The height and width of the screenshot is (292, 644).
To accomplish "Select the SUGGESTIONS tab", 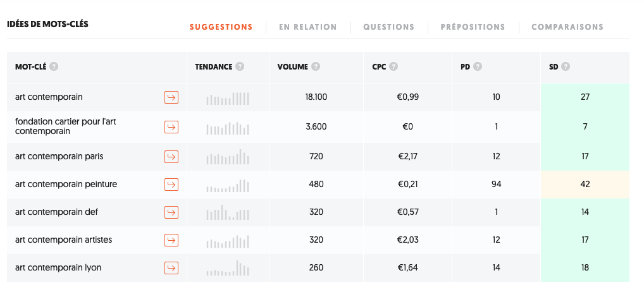I will click(221, 27).
